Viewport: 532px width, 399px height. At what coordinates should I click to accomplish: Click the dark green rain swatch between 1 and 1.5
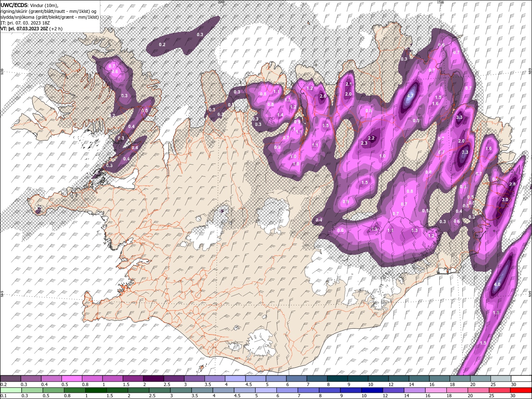click(x=96, y=390)
